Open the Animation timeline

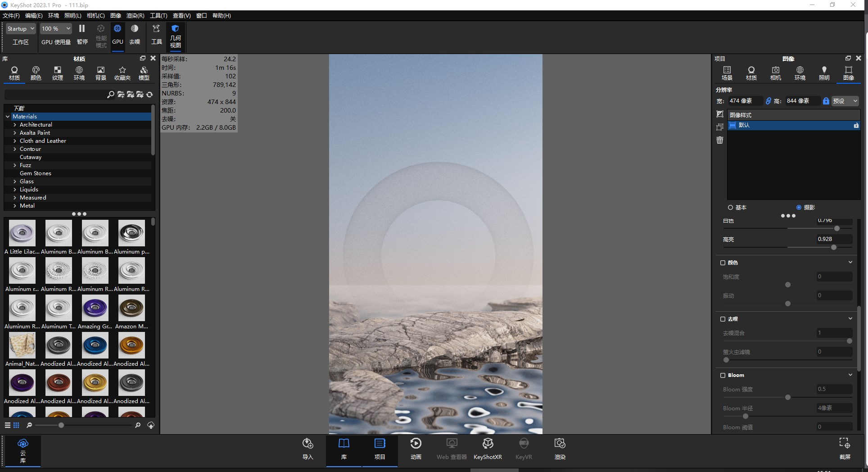(416, 449)
